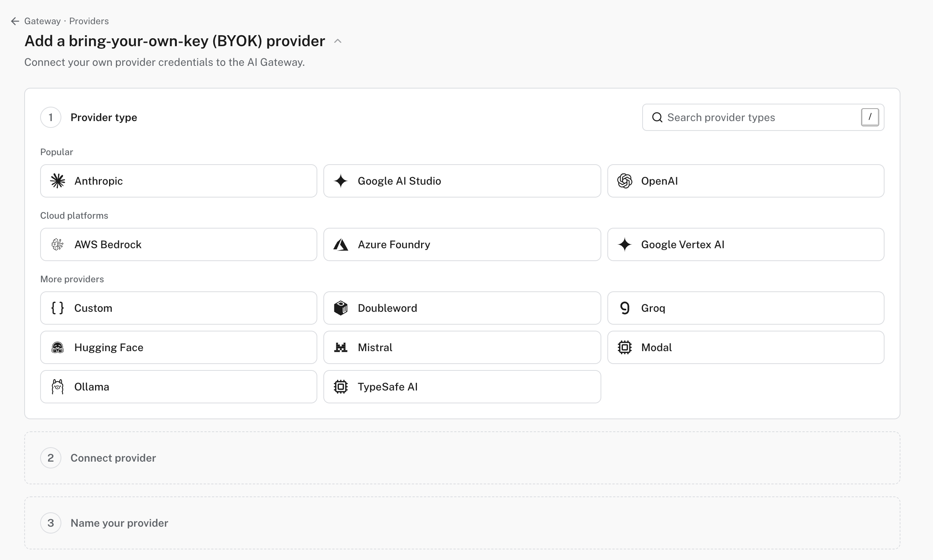The width and height of the screenshot is (933, 560).
Task: Focus the Search provider types field
Action: pyautogui.click(x=763, y=117)
